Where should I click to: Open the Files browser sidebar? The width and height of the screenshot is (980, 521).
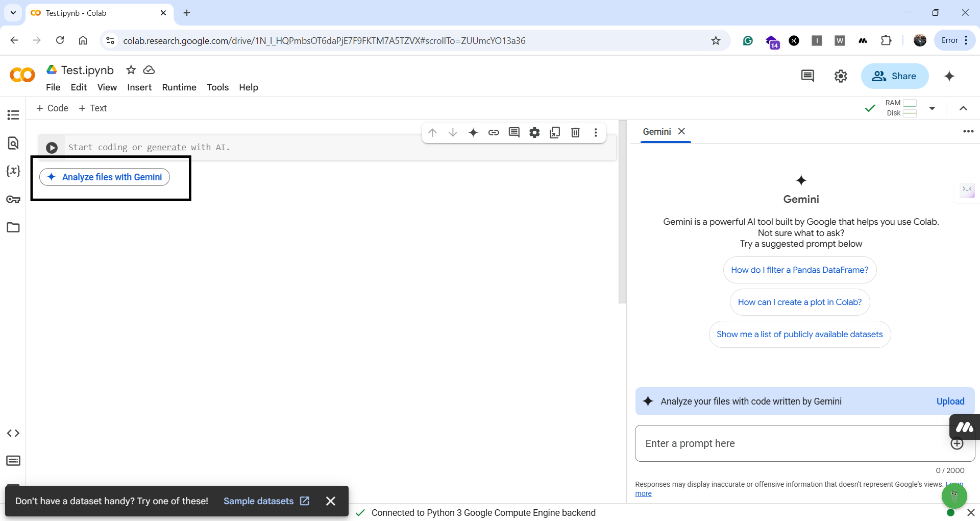coord(13,227)
